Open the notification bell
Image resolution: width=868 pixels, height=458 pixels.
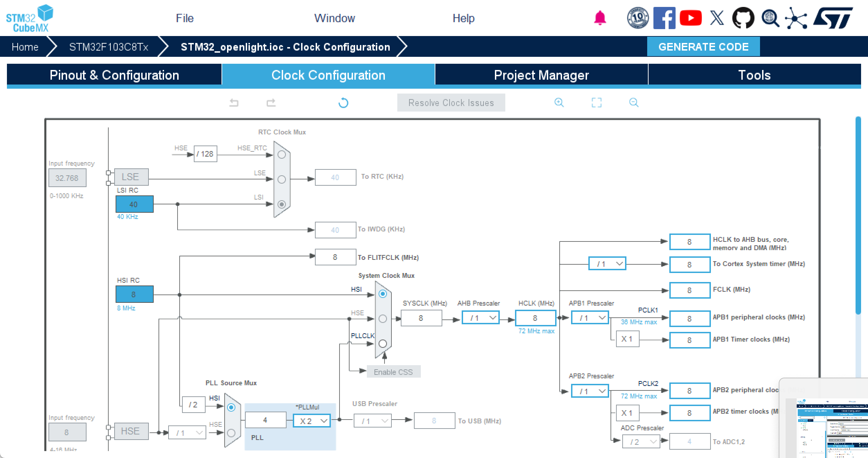pos(600,18)
